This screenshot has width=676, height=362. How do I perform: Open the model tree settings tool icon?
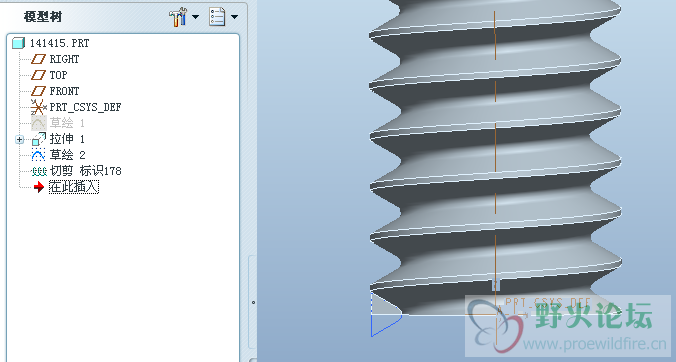pos(178,17)
